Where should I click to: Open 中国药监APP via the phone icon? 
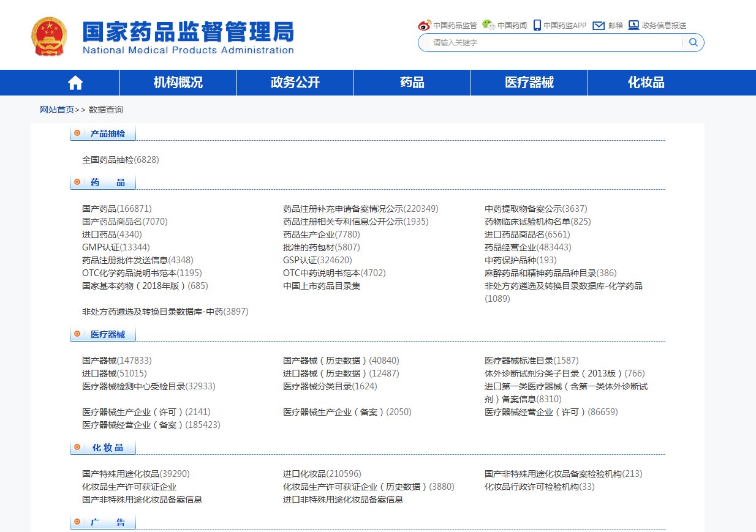536,25
